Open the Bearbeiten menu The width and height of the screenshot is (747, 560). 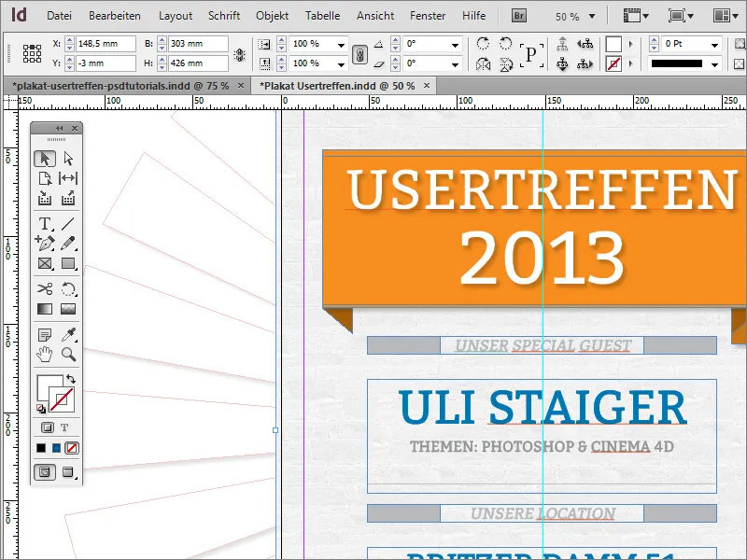(x=115, y=16)
